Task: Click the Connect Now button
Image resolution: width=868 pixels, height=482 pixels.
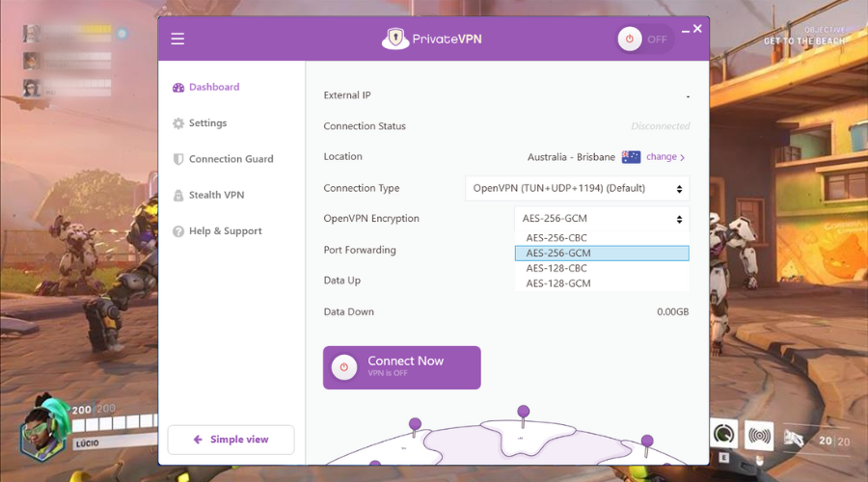Action: [x=402, y=367]
